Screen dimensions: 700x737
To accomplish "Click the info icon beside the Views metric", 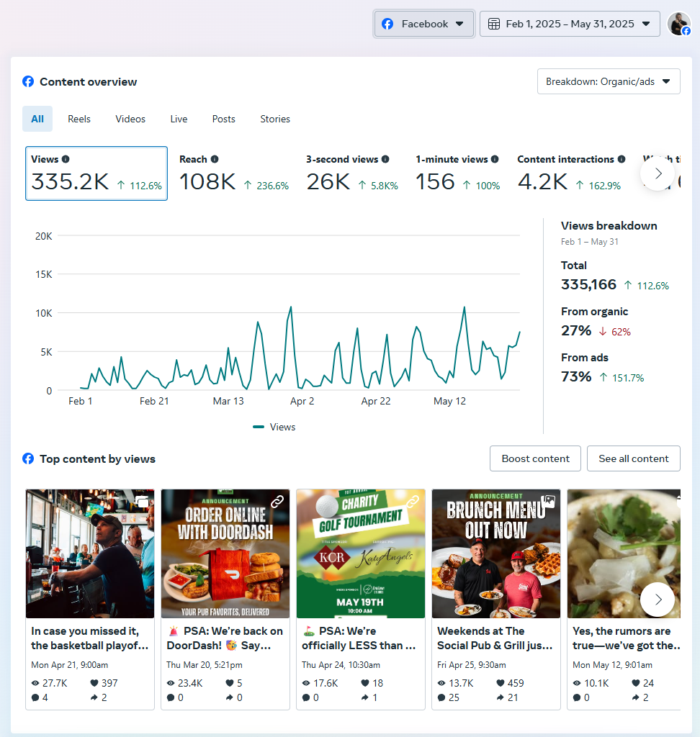I will click(x=66, y=159).
